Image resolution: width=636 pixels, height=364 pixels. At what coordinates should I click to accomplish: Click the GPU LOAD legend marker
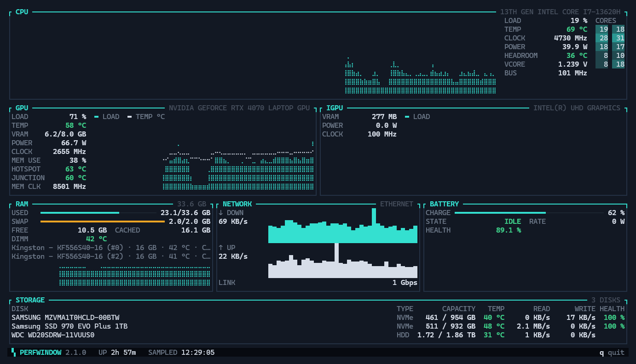click(x=97, y=117)
